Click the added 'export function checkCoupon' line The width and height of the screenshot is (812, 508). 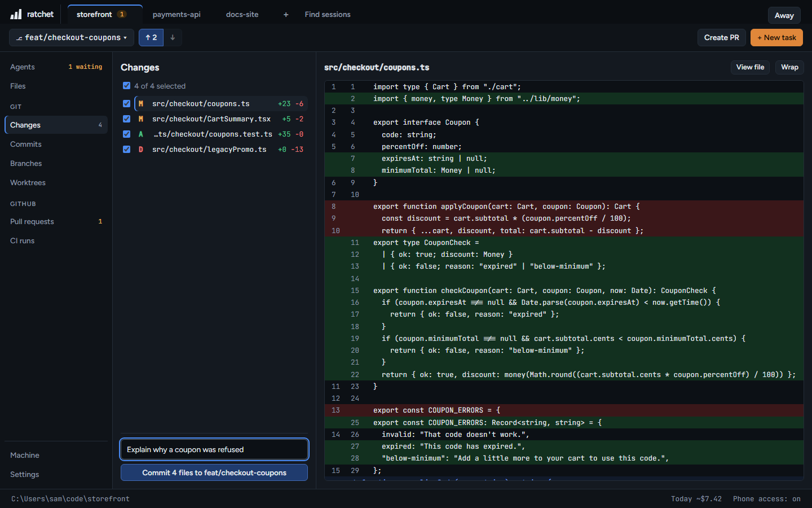tap(564, 291)
